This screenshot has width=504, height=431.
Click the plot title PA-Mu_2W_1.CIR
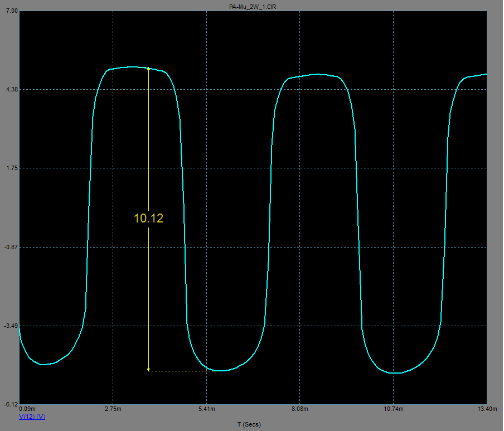coord(252,6)
